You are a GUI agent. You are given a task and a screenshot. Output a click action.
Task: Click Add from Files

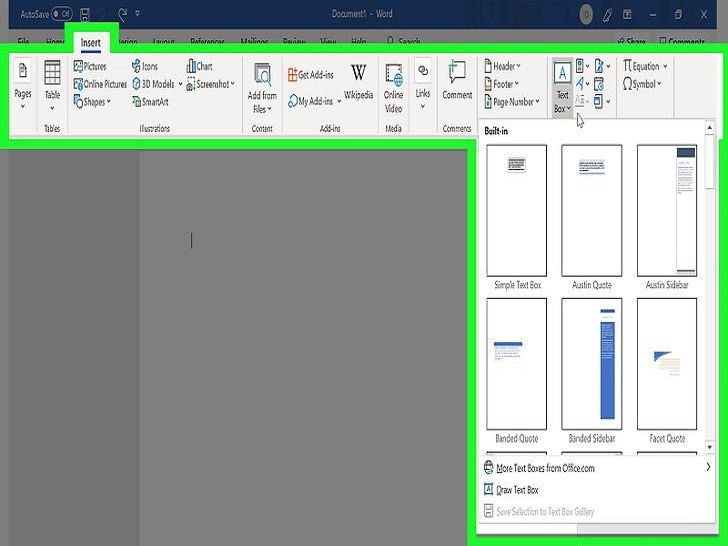coord(262,89)
